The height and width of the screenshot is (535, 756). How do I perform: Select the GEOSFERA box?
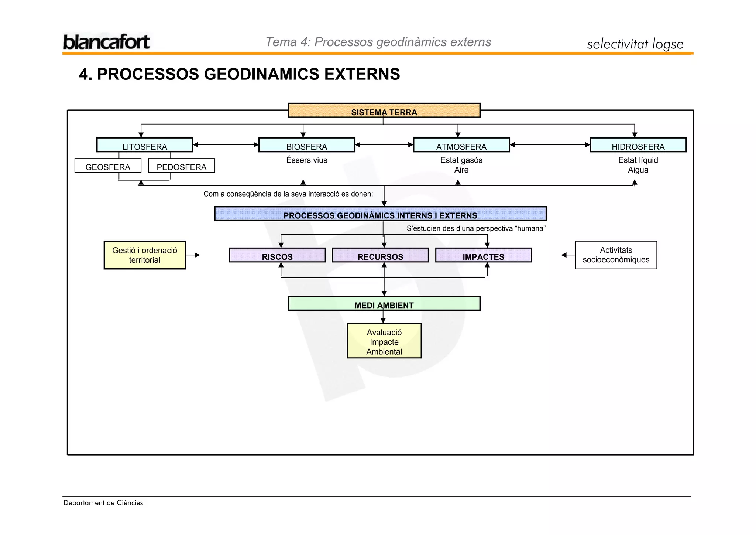(108, 166)
